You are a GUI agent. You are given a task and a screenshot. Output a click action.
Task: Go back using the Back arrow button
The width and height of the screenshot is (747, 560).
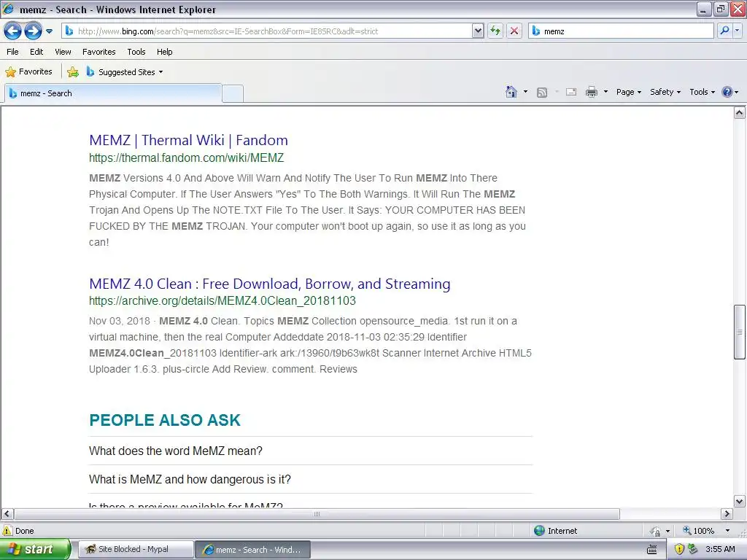click(x=12, y=31)
